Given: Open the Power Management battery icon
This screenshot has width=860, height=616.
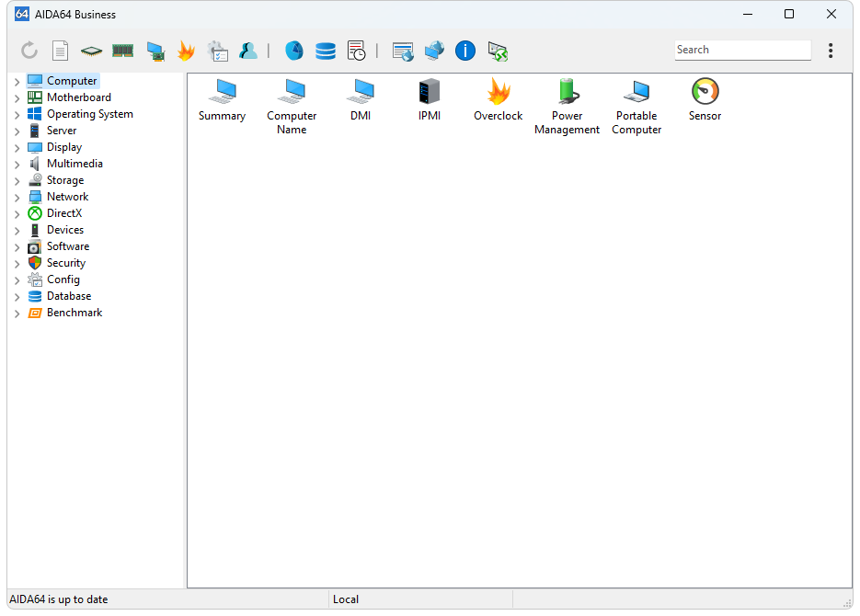Looking at the screenshot, I should (568, 92).
